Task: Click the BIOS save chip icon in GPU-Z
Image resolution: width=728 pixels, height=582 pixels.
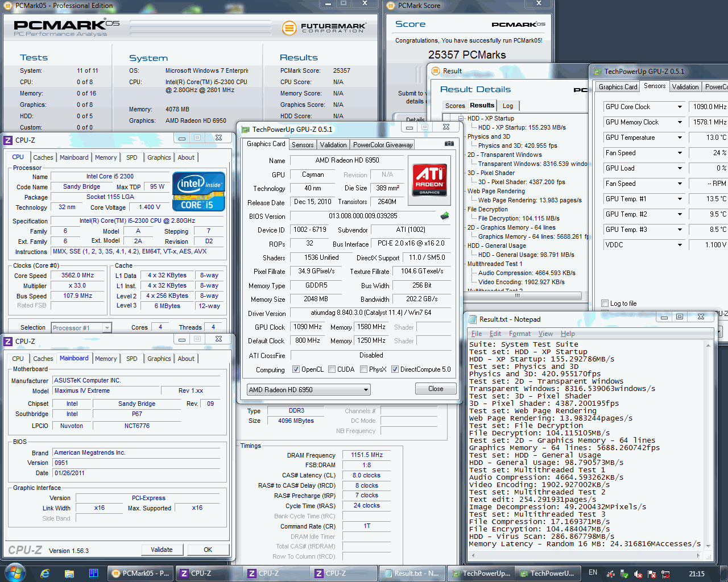Action: [445, 216]
